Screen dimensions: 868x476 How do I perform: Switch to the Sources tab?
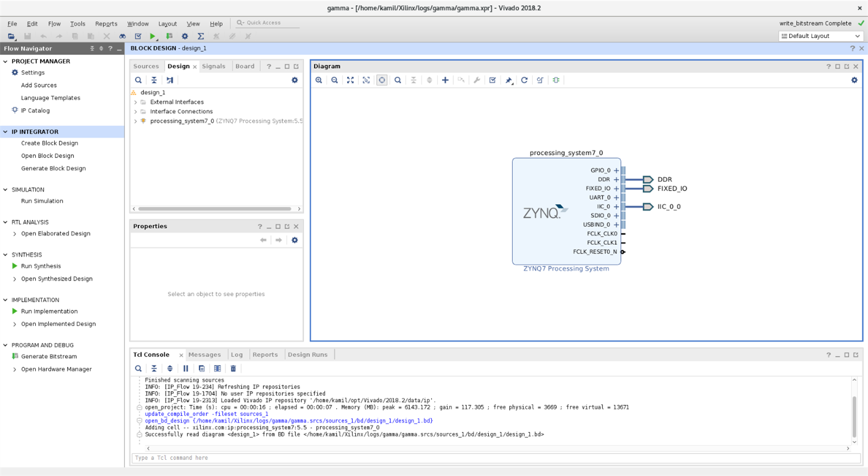(146, 66)
